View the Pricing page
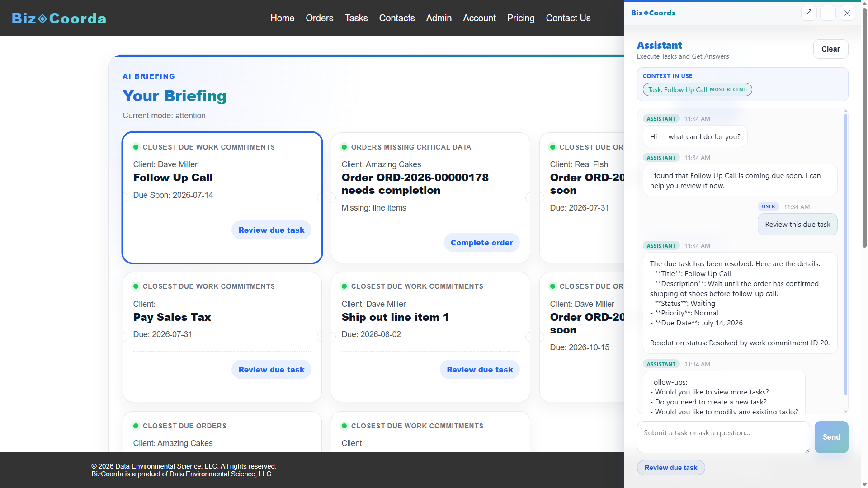The image size is (868, 488). 521,18
